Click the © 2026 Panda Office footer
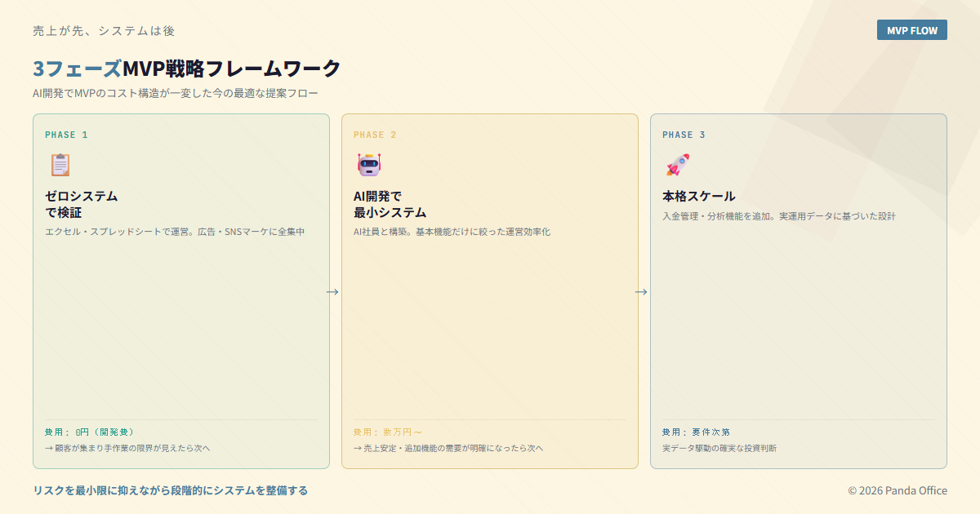The height and width of the screenshot is (514, 980). tap(897, 490)
